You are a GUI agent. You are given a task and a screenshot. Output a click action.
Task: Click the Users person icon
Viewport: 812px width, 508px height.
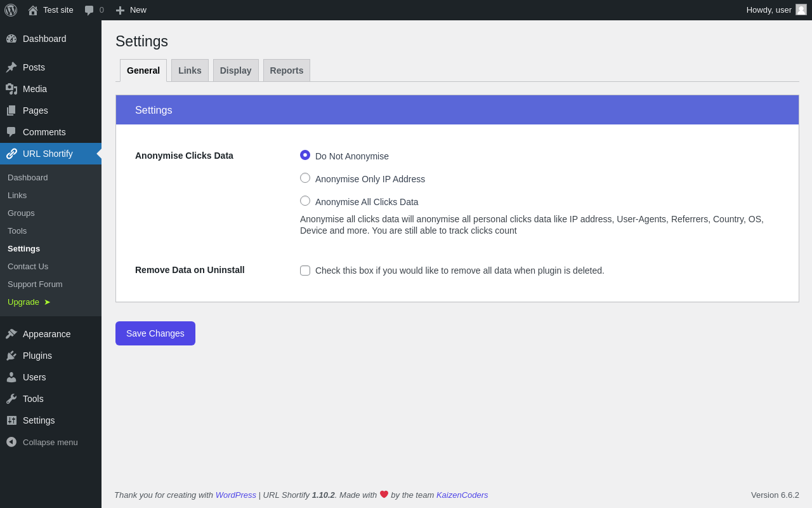click(11, 377)
